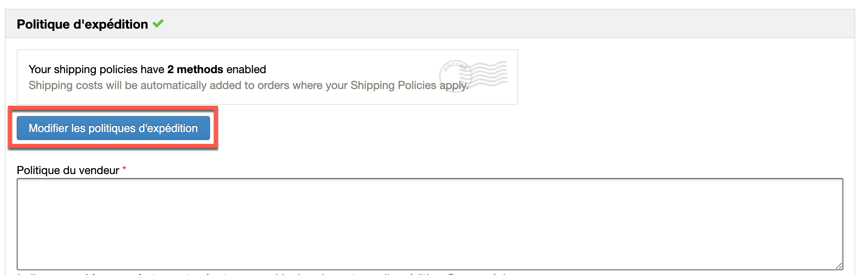Click the shipping methods summary box
Image resolution: width=868 pixels, height=275 pixels.
[267, 77]
